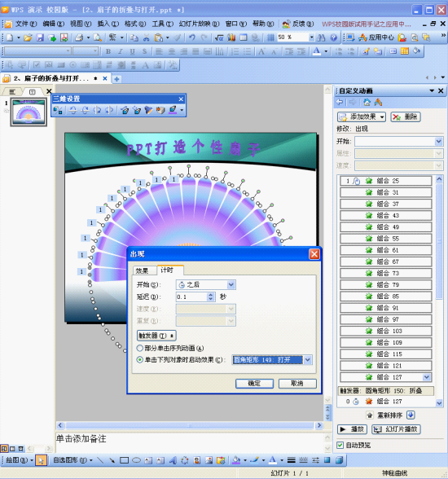The width and height of the screenshot is (448, 479).
Task: Click the 幻灯片播放 button
Action: pos(396,429)
